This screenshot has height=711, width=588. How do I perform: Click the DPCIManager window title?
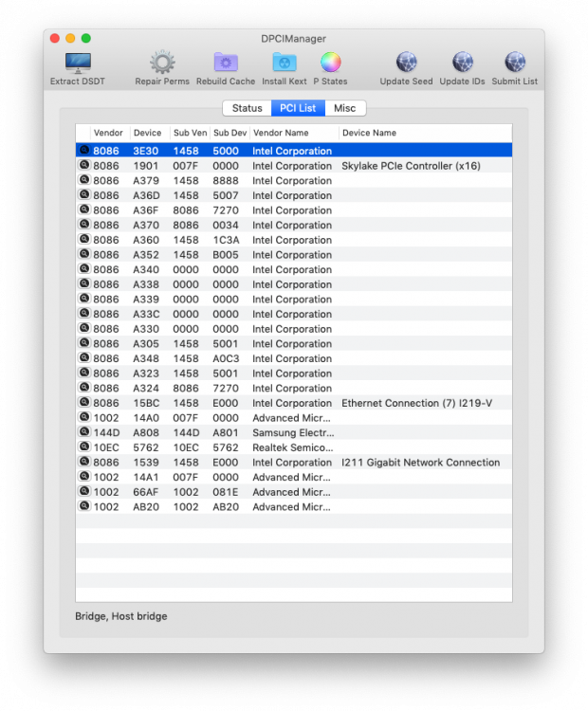[x=294, y=39]
